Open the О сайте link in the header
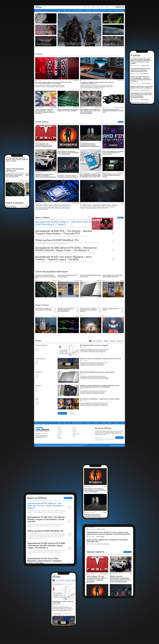159x644 pixels. point(85,7)
